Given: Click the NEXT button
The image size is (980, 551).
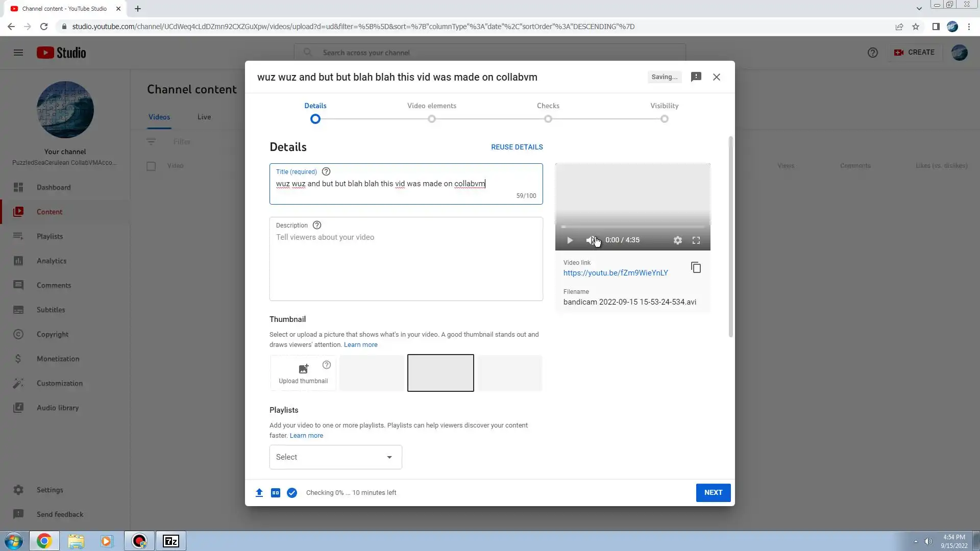Looking at the screenshot, I should (713, 493).
